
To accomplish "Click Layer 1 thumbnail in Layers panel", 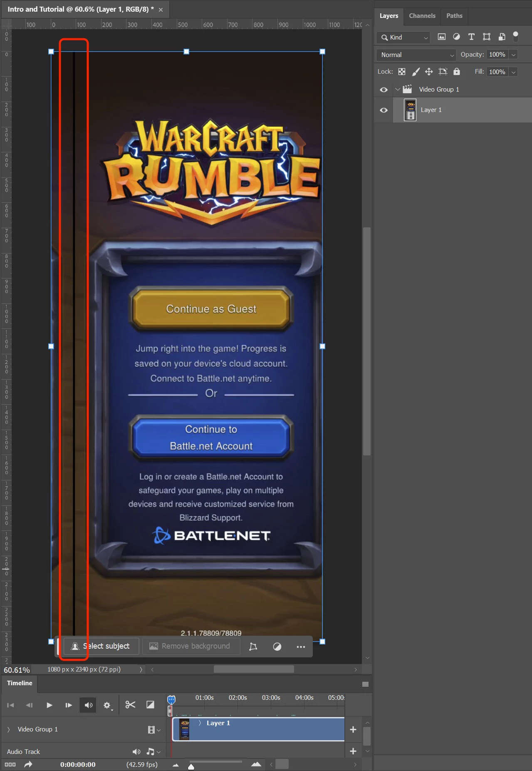I will 410,110.
